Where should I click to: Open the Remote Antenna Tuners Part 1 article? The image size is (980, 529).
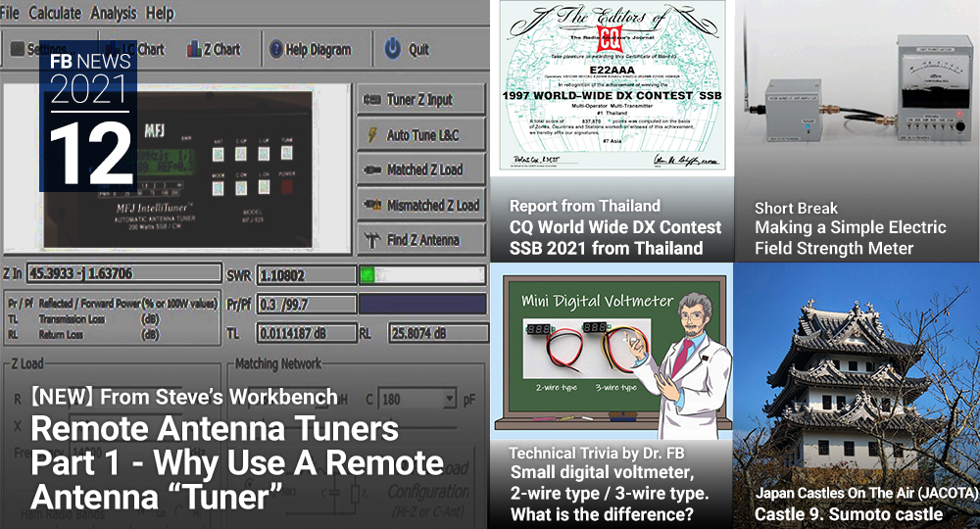(237, 462)
